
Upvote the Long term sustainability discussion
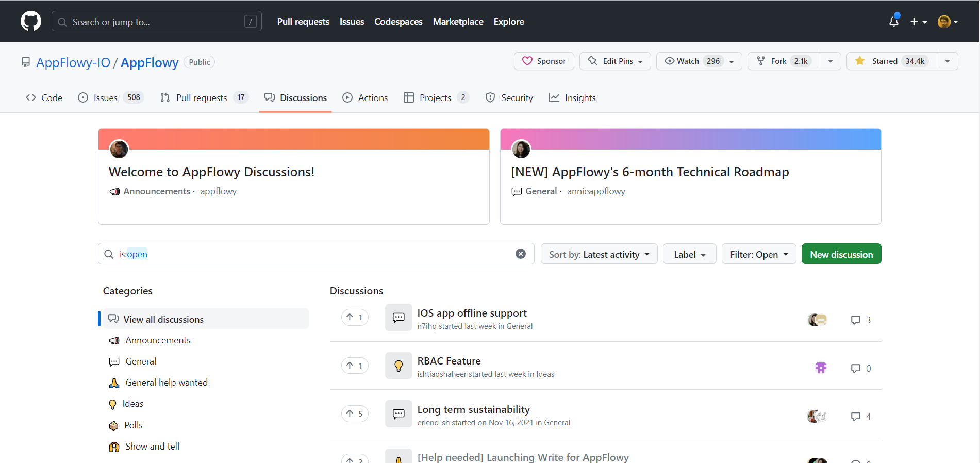point(355,414)
